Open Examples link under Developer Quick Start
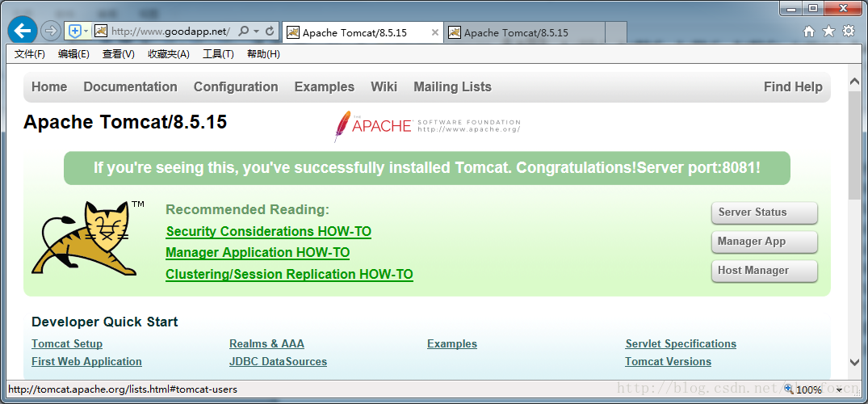 [452, 343]
